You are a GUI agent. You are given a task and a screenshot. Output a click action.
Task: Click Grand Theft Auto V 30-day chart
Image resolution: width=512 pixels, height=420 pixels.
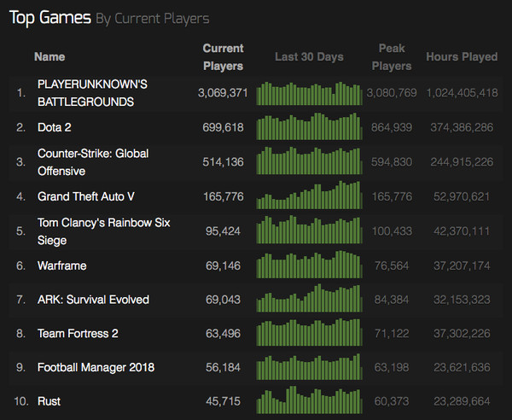pos(309,195)
